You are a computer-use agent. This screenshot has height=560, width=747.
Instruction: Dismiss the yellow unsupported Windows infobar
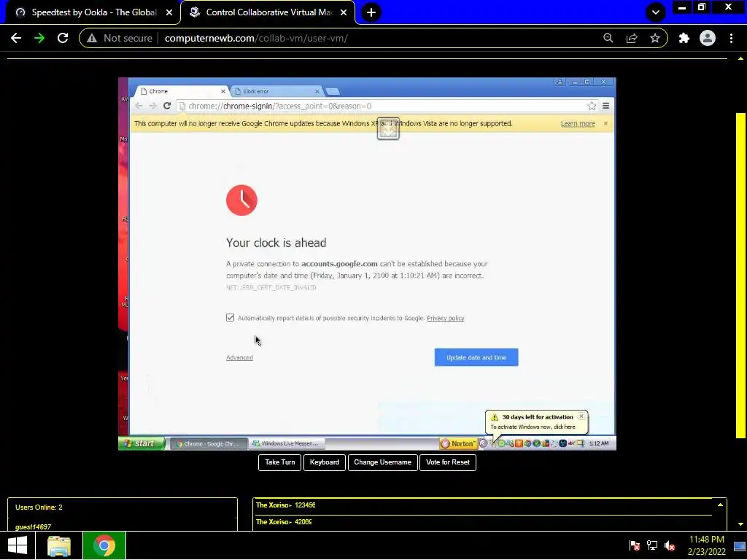[605, 123]
